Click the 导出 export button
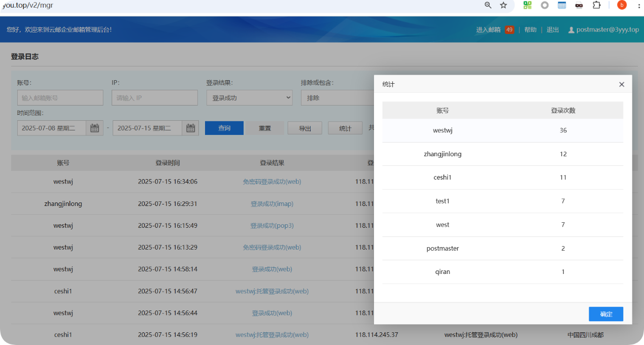The height and width of the screenshot is (345, 644). point(304,128)
